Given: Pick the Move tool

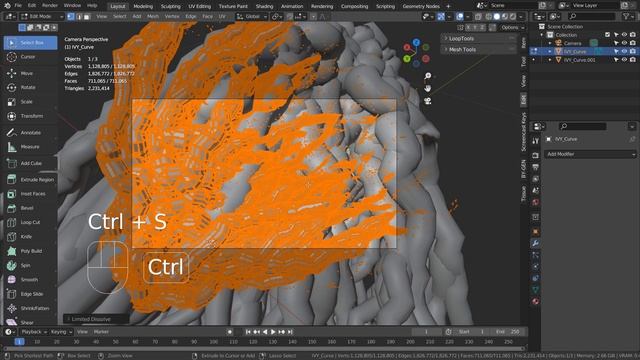Looking at the screenshot, I should point(30,73).
